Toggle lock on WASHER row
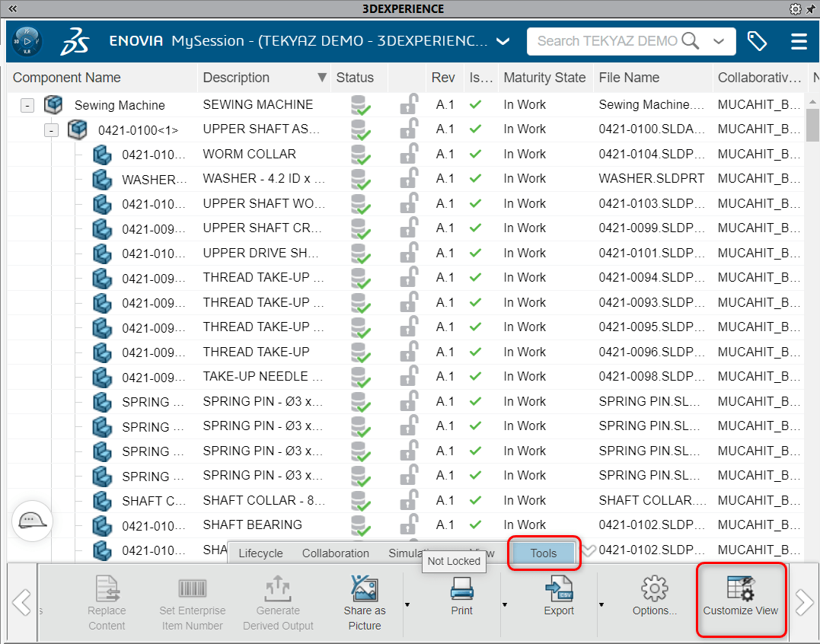 (x=409, y=178)
